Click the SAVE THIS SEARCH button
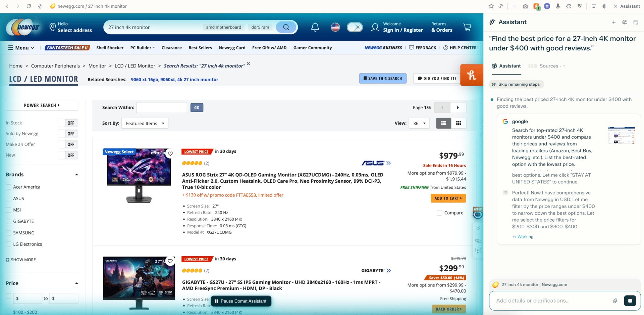 [x=383, y=78]
